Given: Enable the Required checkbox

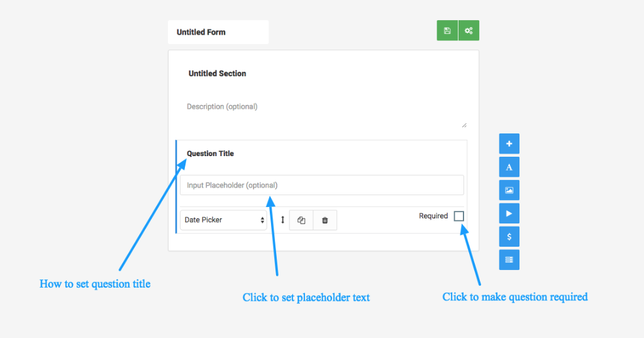Looking at the screenshot, I should [458, 216].
